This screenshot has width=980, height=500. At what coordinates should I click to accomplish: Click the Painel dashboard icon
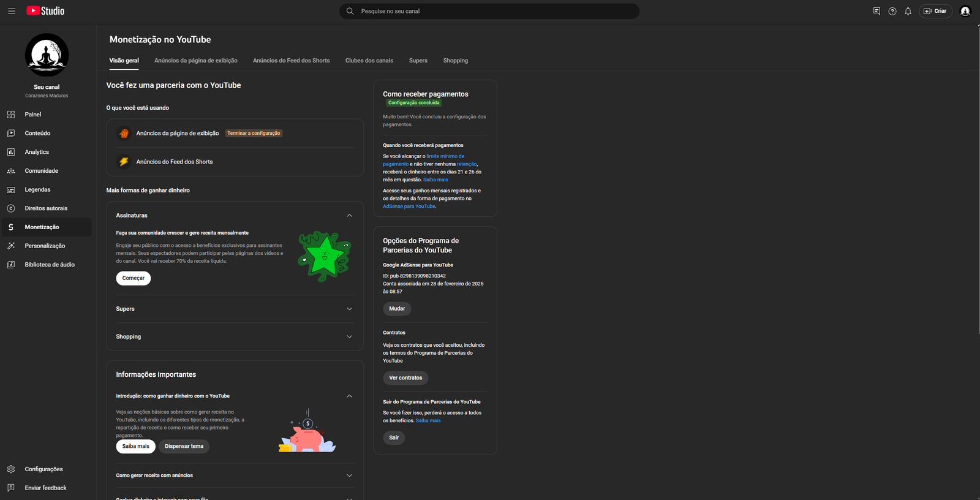pyautogui.click(x=11, y=115)
